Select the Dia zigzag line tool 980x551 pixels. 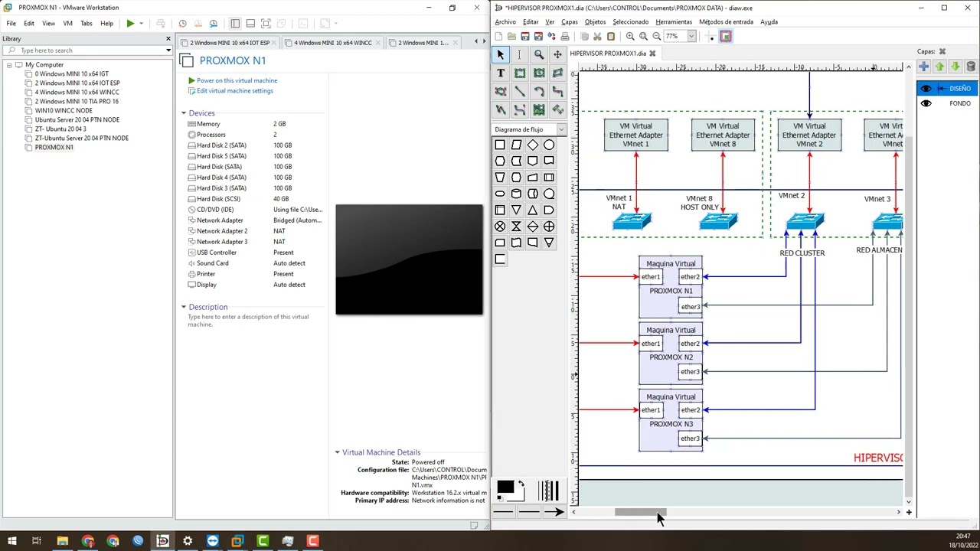pos(557,92)
